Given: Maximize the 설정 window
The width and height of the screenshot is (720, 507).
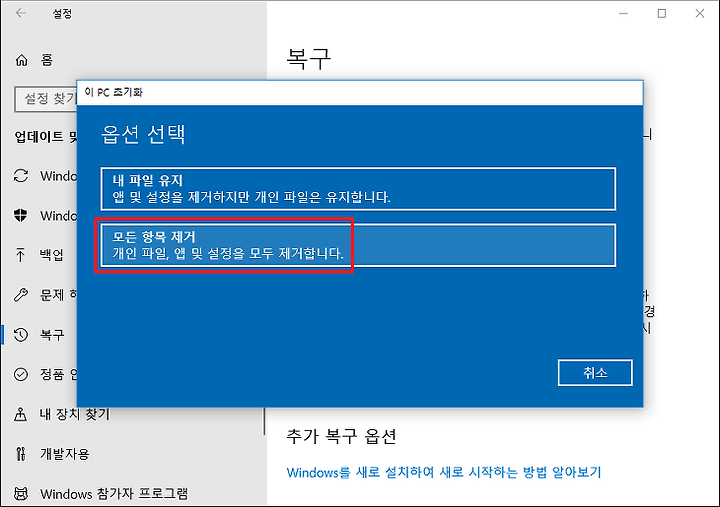Looking at the screenshot, I should (x=662, y=13).
